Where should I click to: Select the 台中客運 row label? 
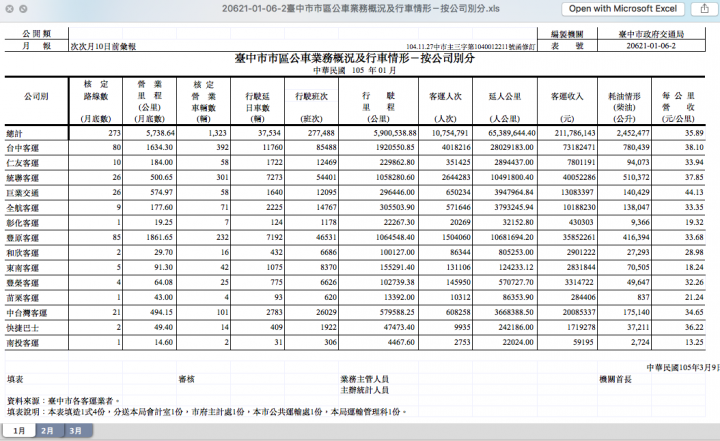pos(22,148)
